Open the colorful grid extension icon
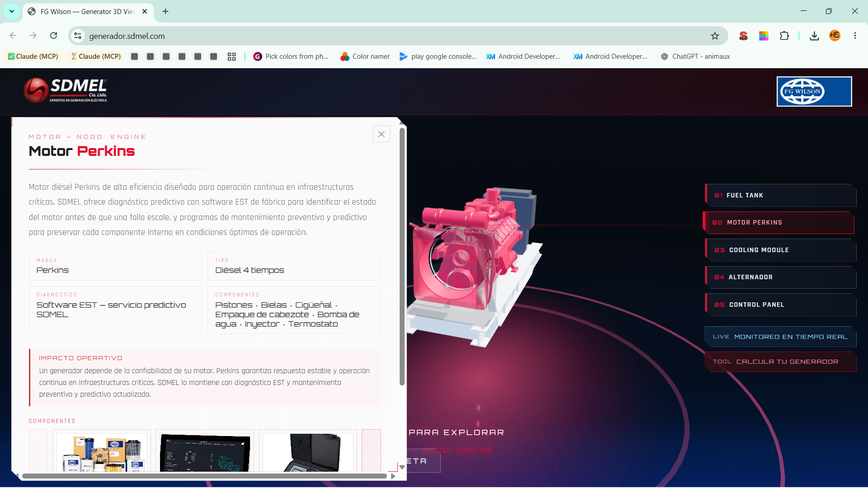The width and height of the screenshot is (868, 488). pos(764,36)
